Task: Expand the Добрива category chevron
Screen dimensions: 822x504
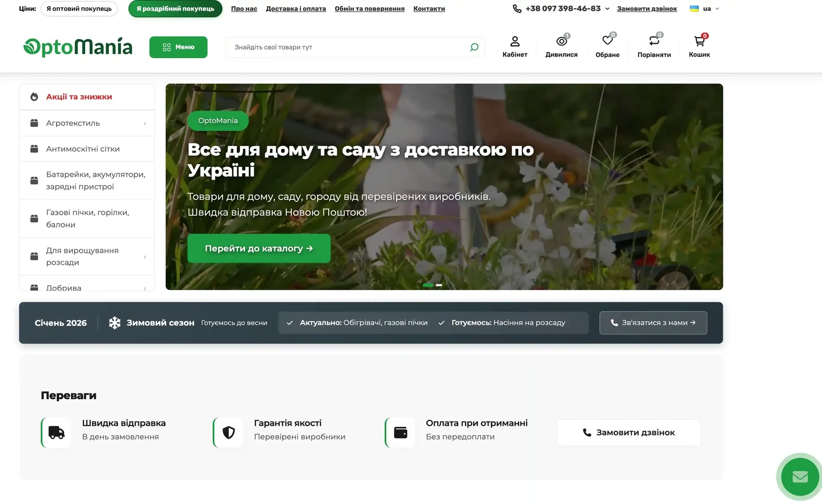Action: click(x=145, y=288)
